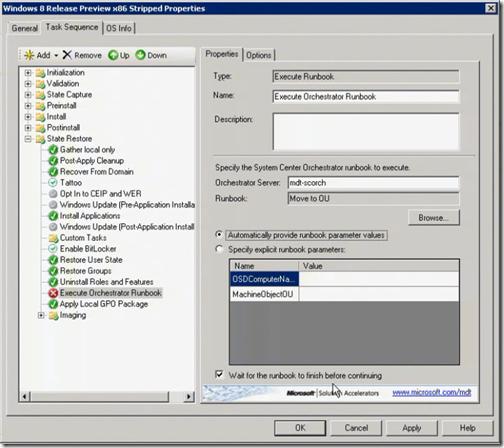Image resolution: width=504 pixels, height=448 pixels.
Task: Click the Apply button
Action: (x=412, y=428)
